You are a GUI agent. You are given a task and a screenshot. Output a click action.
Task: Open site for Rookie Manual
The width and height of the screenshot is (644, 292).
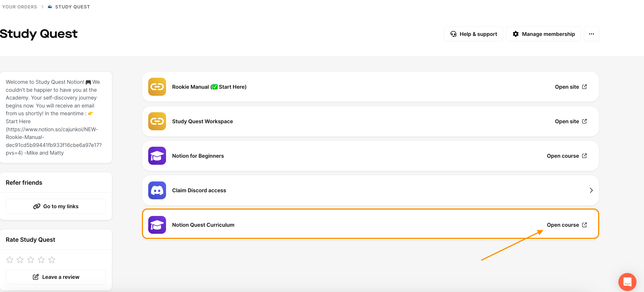click(x=571, y=87)
